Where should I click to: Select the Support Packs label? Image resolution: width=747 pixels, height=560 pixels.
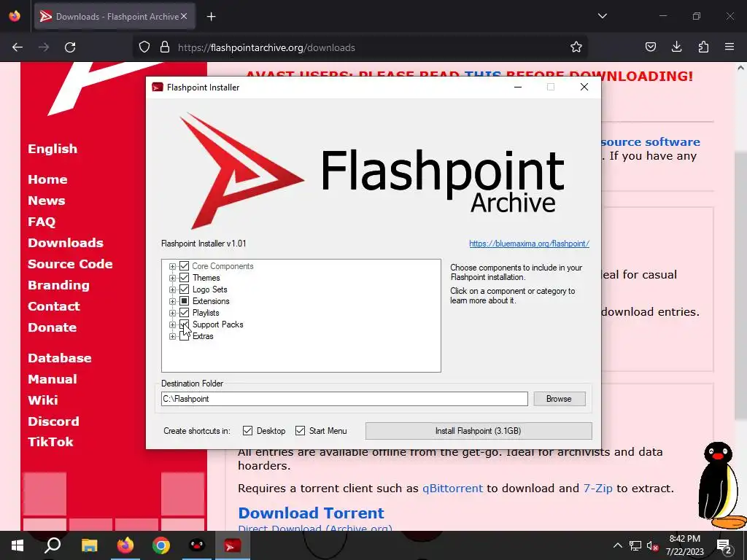[x=217, y=324]
